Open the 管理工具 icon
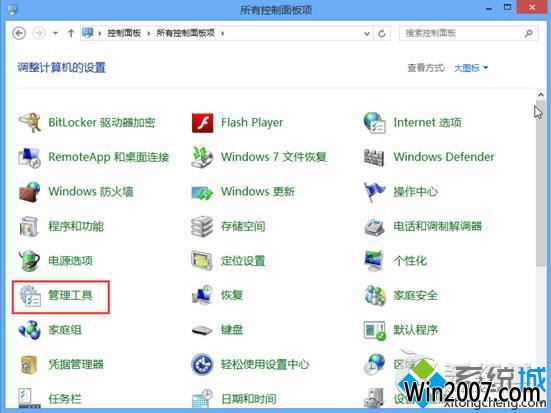The image size is (551, 413). coord(30,296)
